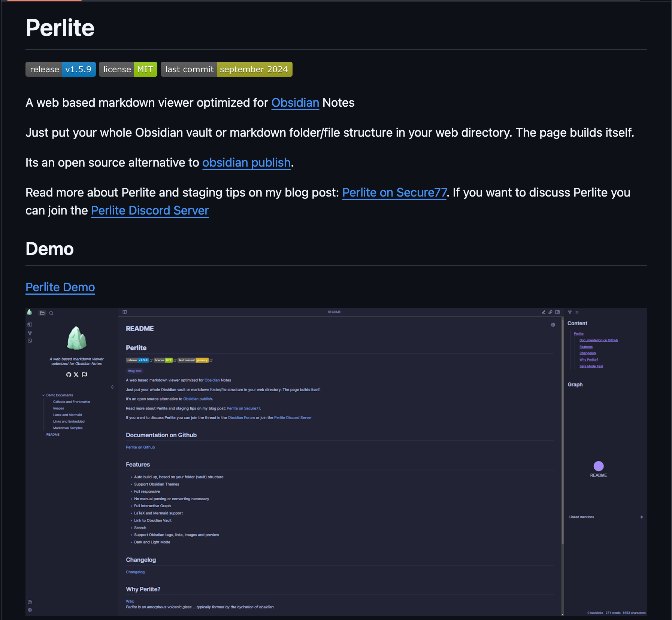Open the graph view icon in left ribbon
The height and width of the screenshot is (620, 672).
(x=30, y=333)
